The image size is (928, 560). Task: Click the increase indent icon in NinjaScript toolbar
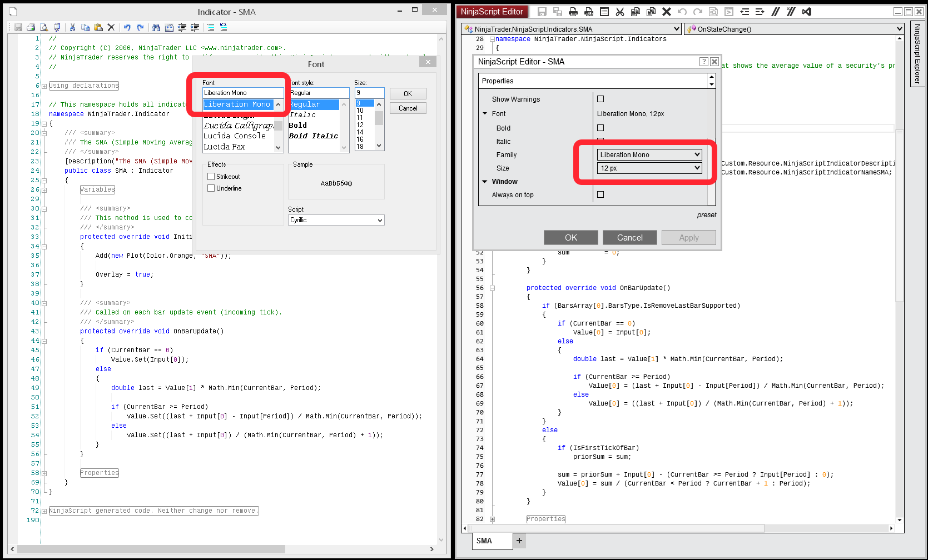pyautogui.click(x=760, y=12)
